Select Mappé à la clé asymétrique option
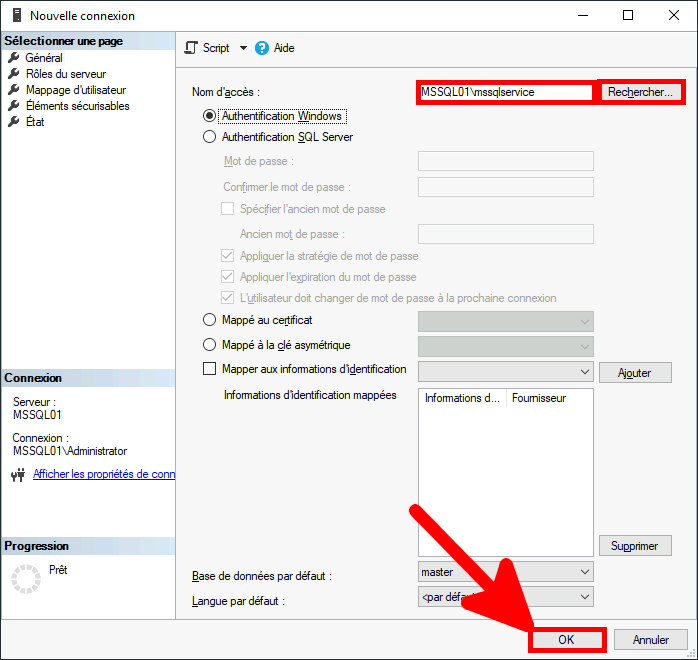The width and height of the screenshot is (698, 660). pyautogui.click(x=209, y=345)
